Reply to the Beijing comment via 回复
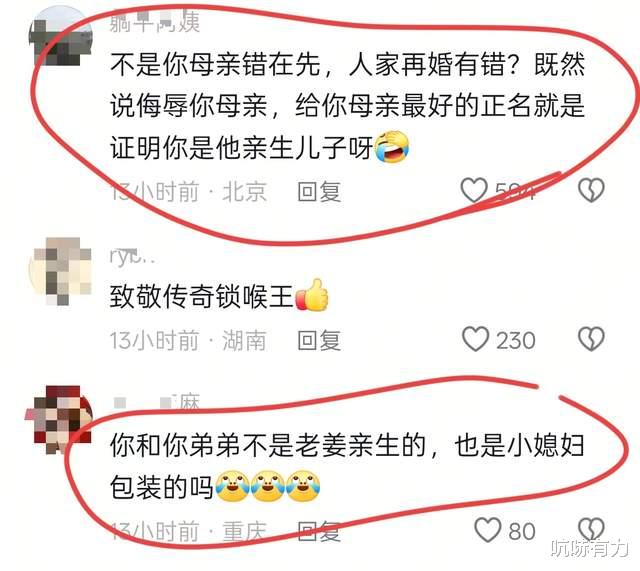 pyautogui.click(x=319, y=191)
